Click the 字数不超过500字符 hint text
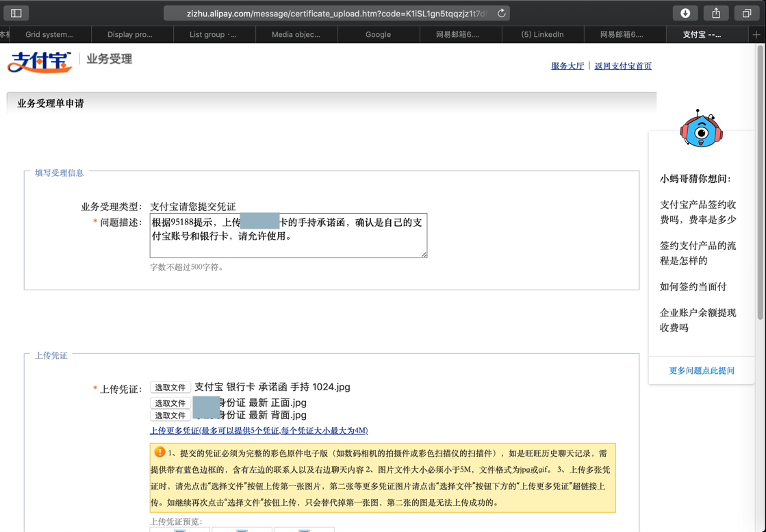 point(187,267)
